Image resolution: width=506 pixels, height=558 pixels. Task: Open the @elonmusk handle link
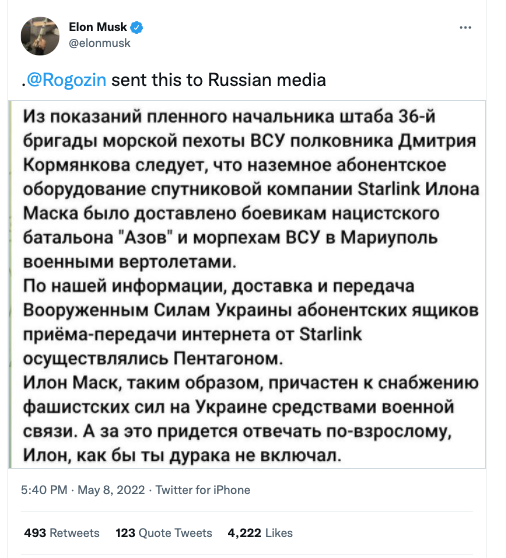click(99, 43)
